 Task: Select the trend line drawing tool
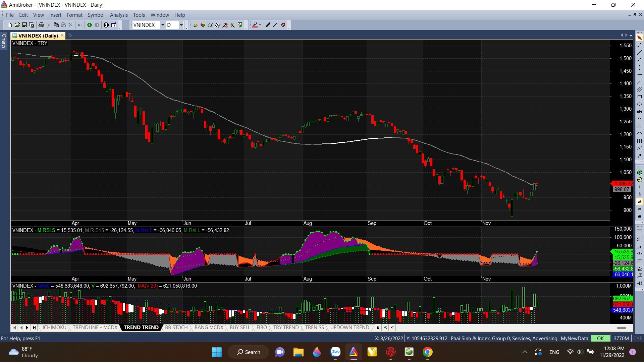[x=640, y=45]
